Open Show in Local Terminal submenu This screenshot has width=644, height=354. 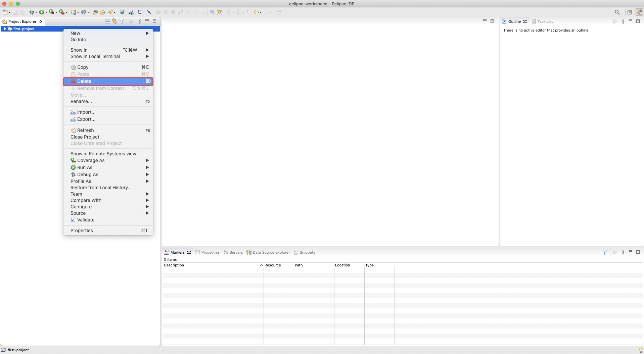(108, 56)
